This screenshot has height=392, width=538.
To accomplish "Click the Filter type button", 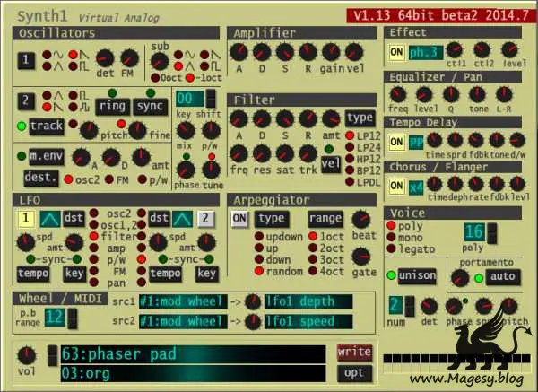I will (360, 118).
